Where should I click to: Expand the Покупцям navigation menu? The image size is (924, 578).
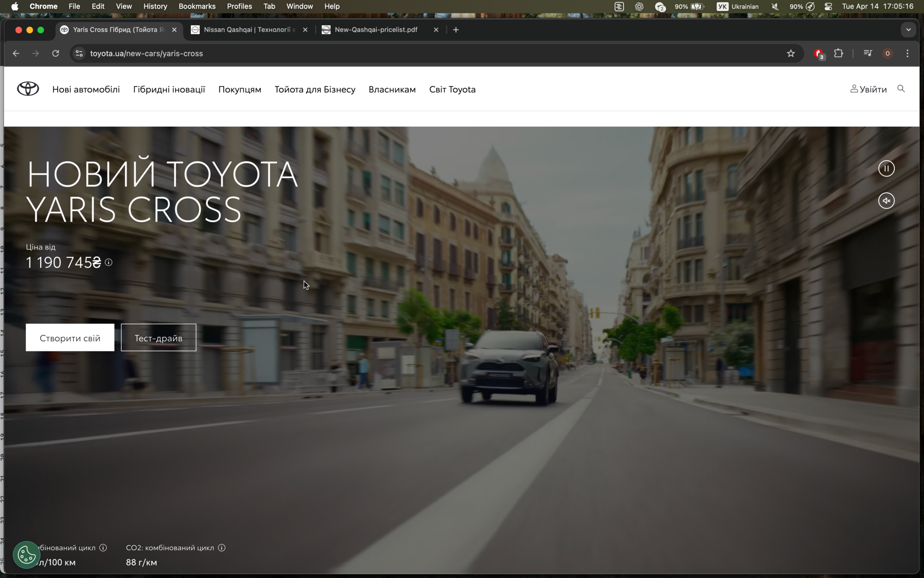click(240, 89)
